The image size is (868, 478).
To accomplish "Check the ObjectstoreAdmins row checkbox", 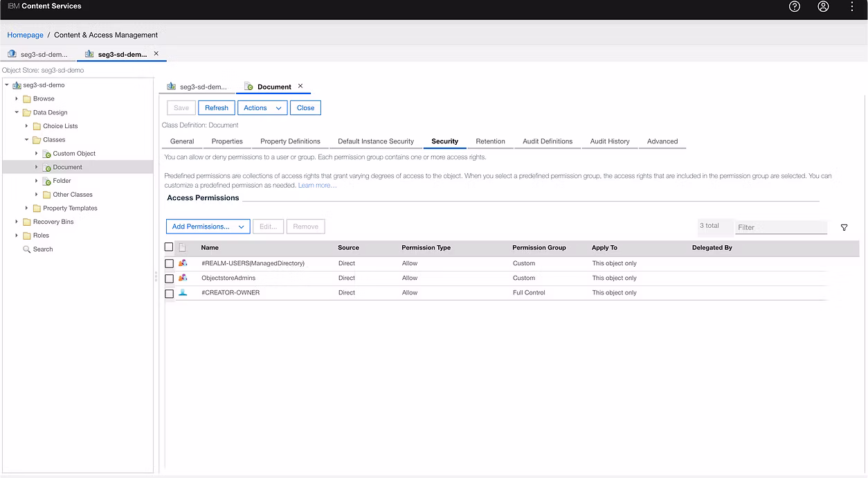I will tap(169, 278).
